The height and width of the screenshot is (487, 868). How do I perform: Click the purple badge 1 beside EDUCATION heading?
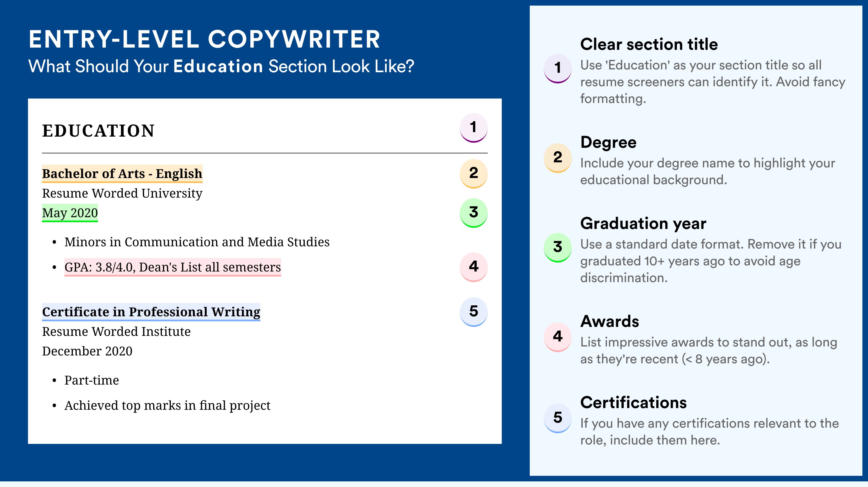[x=473, y=128]
